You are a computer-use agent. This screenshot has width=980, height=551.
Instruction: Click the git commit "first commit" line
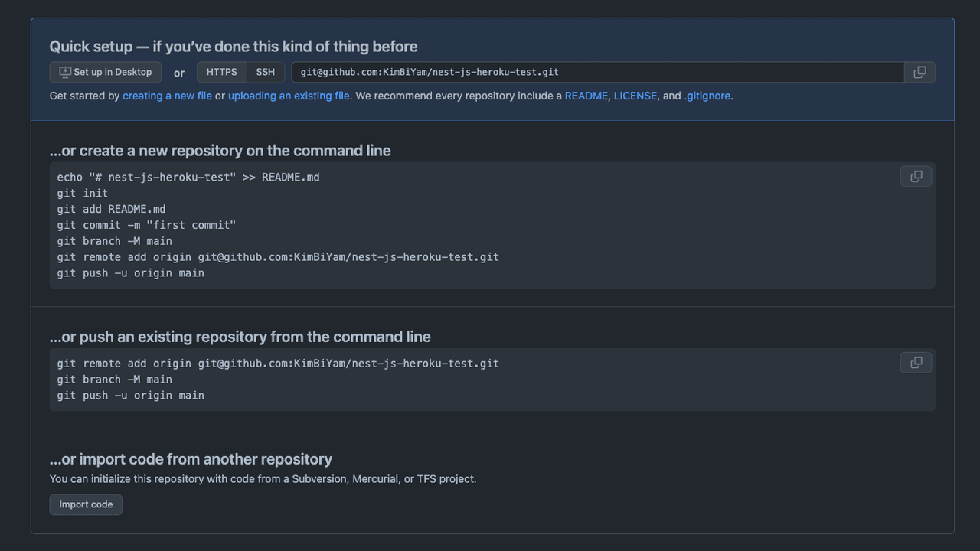pyautogui.click(x=146, y=225)
